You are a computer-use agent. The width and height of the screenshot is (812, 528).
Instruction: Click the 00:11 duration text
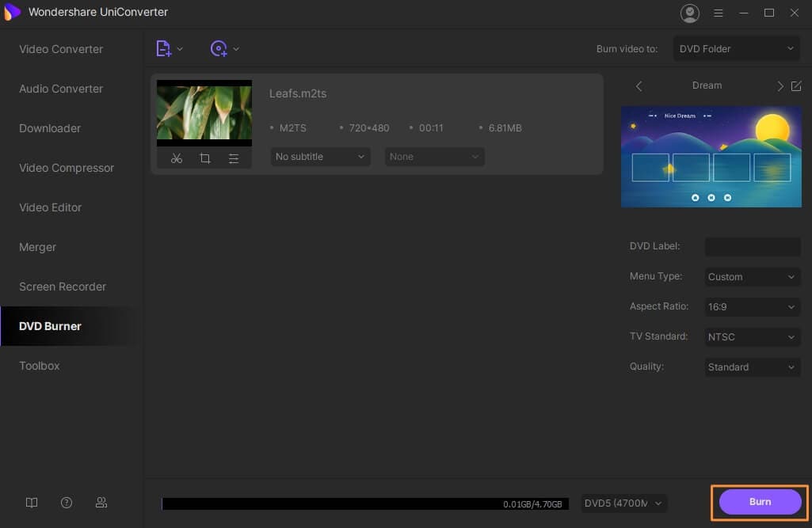click(x=431, y=128)
